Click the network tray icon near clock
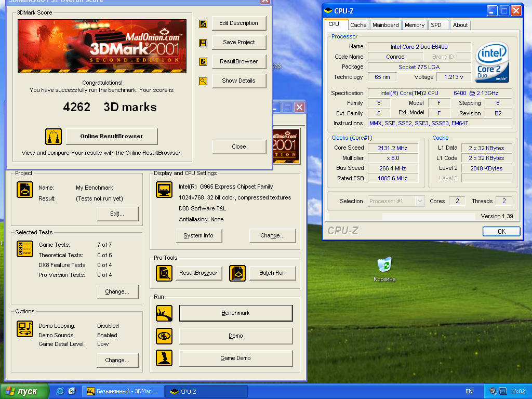This screenshot has width=532, height=399. (x=502, y=391)
